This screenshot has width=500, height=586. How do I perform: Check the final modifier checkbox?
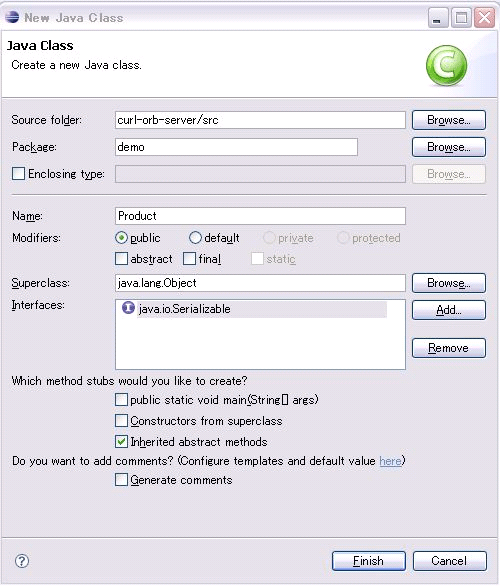[x=189, y=259]
